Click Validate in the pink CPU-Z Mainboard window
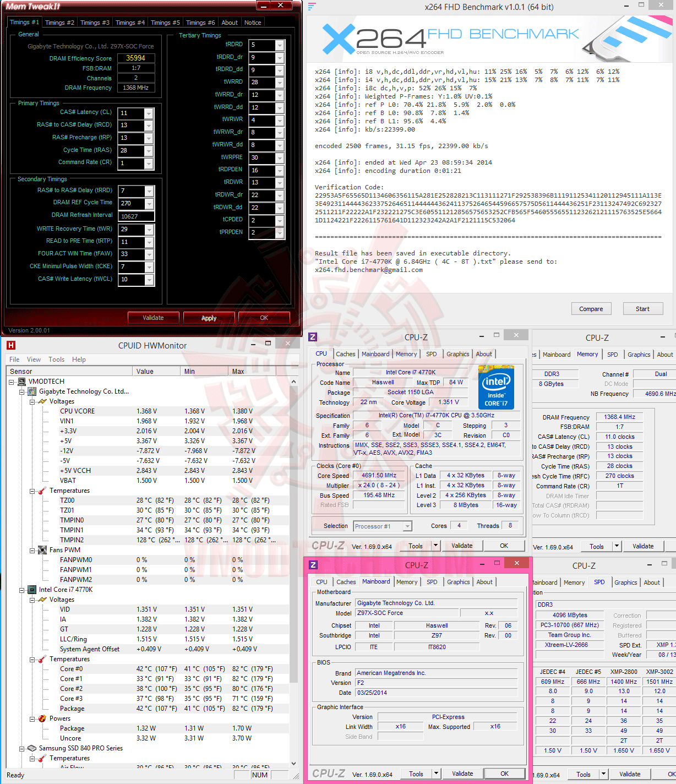The height and width of the screenshot is (784, 676). [462, 774]
